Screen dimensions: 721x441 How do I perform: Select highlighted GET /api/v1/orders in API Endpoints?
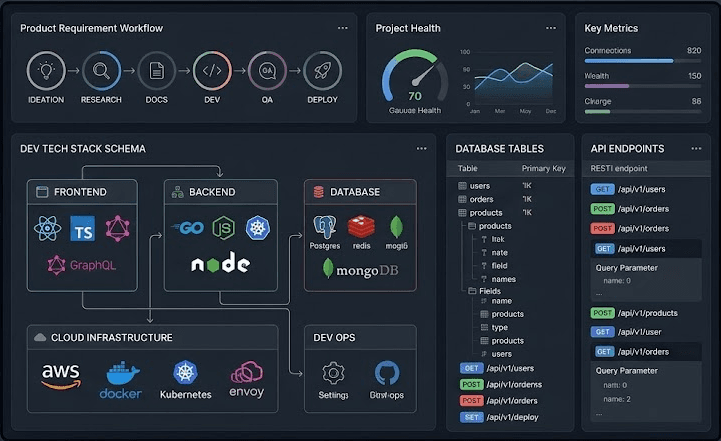click(646, 352)
